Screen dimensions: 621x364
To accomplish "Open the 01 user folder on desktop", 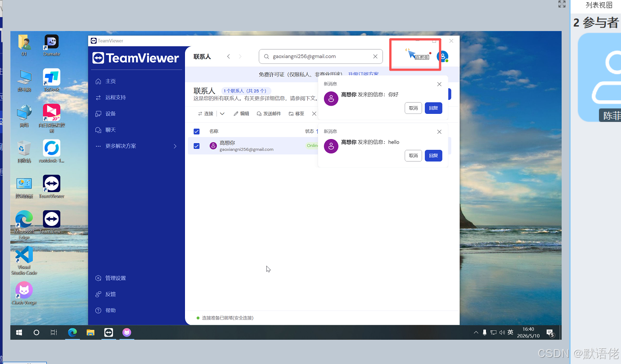I will coord(24,45).
